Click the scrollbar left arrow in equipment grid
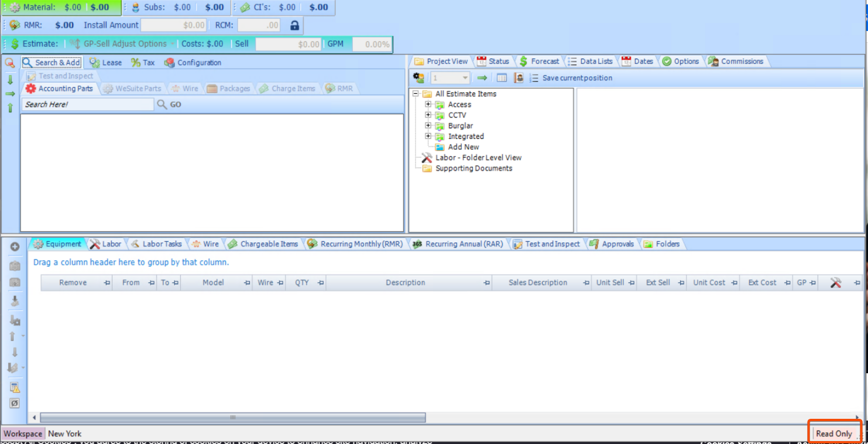This screenshot has width=868, height=444. tap(35, 418)
